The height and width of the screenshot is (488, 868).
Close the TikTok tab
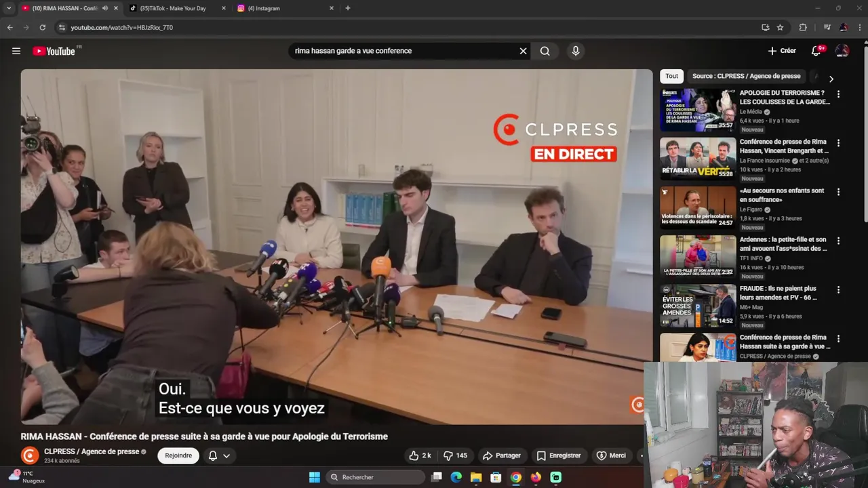(x=224, y=8)
